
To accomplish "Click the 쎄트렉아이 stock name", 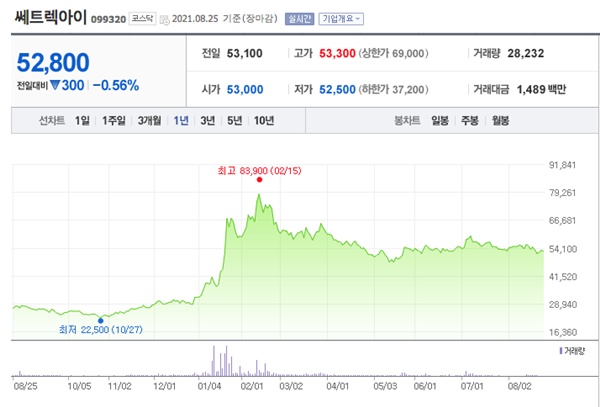I will (x=51, y=17).
